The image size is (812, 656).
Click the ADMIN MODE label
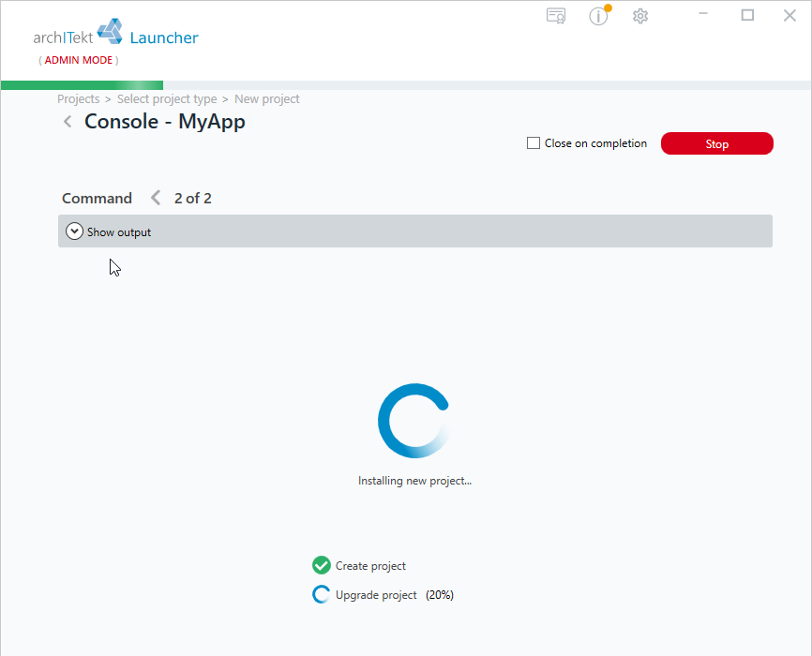[x=78, y=60]
